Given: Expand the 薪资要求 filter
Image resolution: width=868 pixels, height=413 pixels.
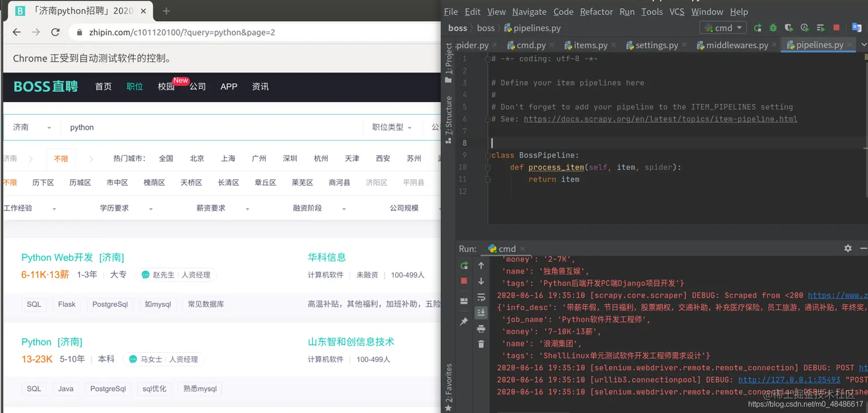Looking at the screenshot, I should [223, 208].
